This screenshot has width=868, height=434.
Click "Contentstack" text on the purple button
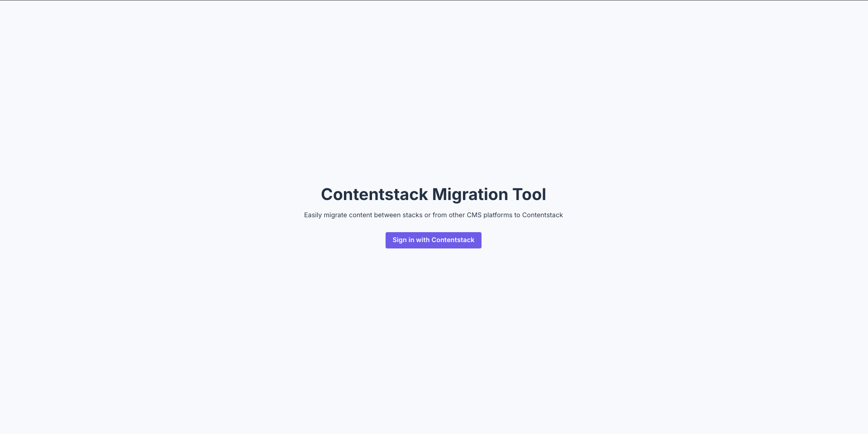click(453, 240)
